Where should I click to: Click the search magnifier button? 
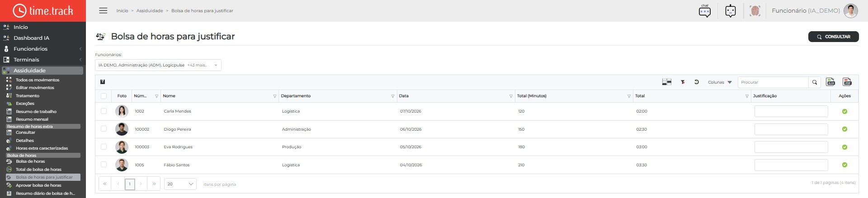tap(815, 82)
